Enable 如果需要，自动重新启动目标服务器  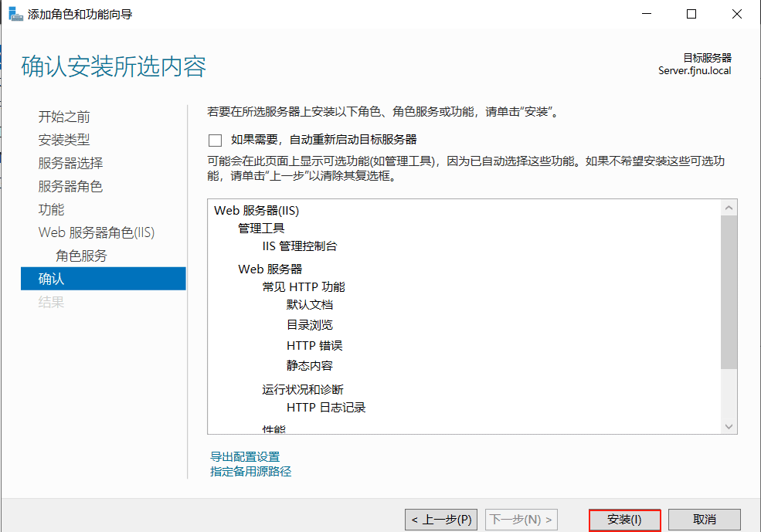[214, 140]
